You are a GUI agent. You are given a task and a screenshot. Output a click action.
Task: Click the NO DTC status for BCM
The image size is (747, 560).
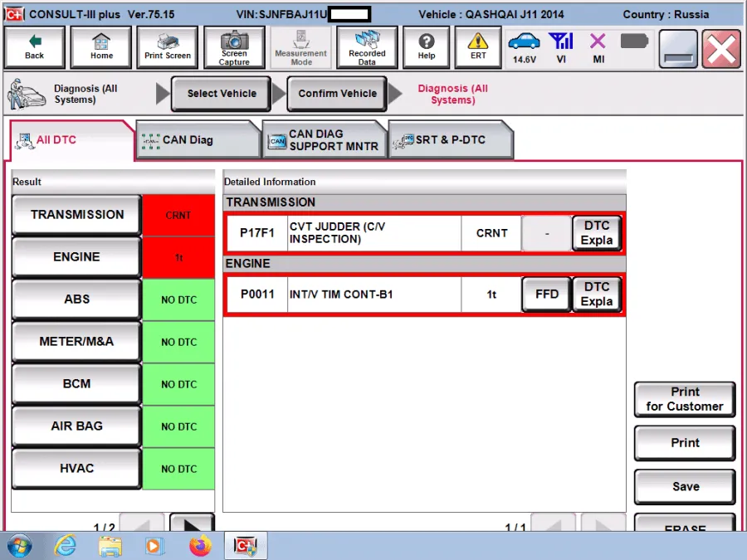pos(178,384)
